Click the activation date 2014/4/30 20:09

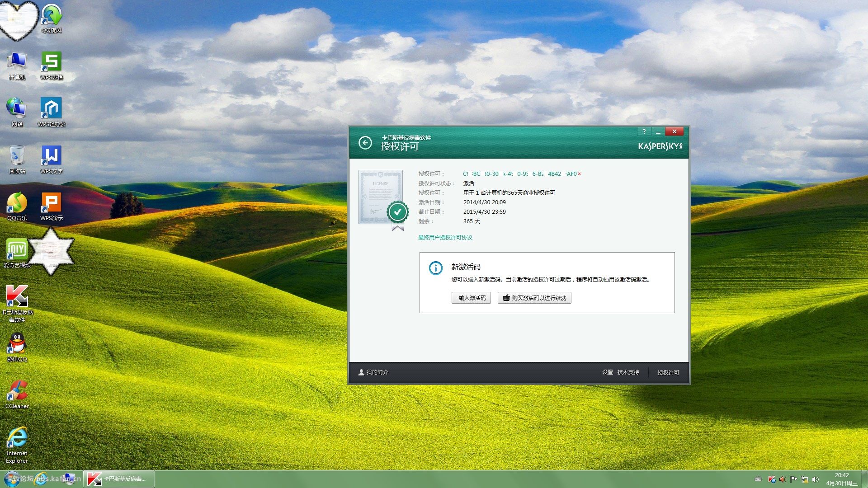[484, 202]
